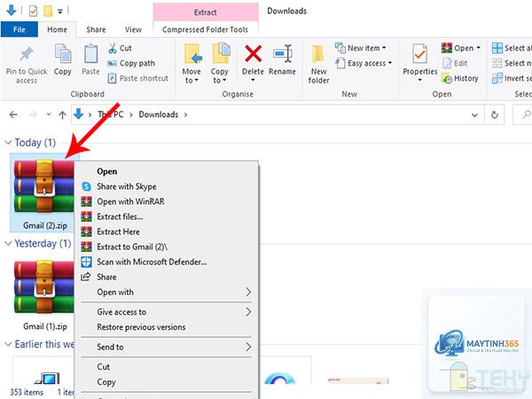Screen dimensions: 532x399
Task: Click Invert selection in ribbon
Action: tap(512, 78)
